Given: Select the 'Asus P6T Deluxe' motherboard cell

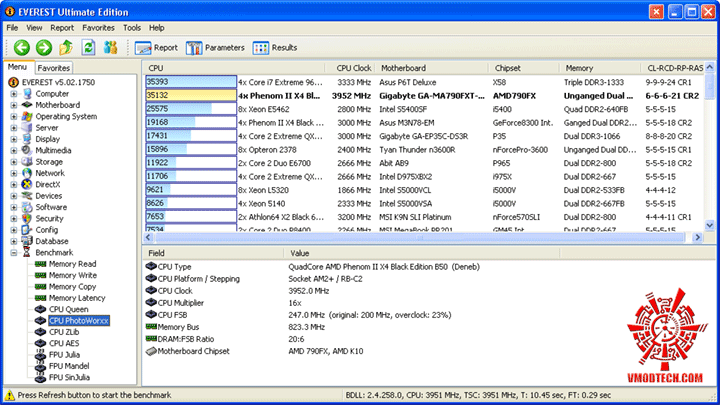Looking at the screenshot, I should click(x=408, y=82).
